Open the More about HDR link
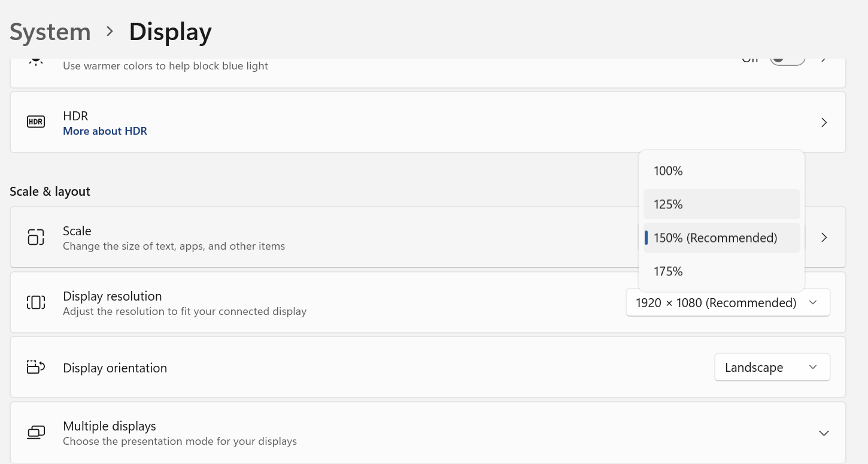The width and height of the screenshot is (868, 464). [x=105, y=131]
